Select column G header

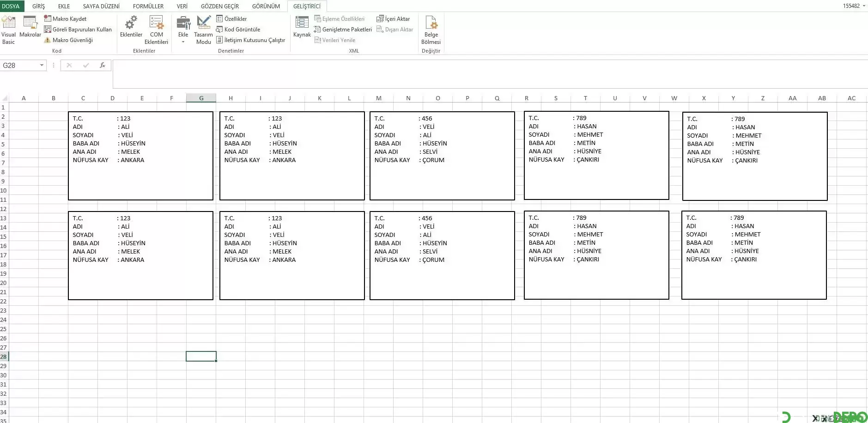(201, 98)
